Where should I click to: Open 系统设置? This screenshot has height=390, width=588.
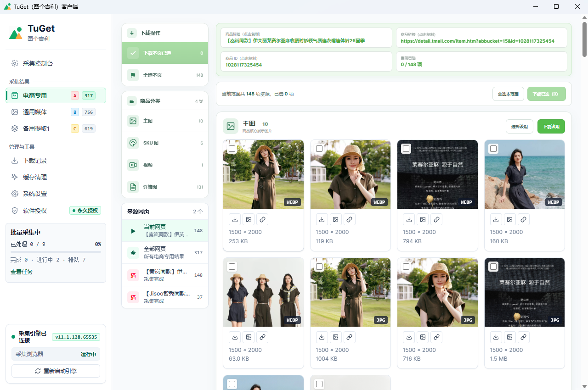pos(56,194)
